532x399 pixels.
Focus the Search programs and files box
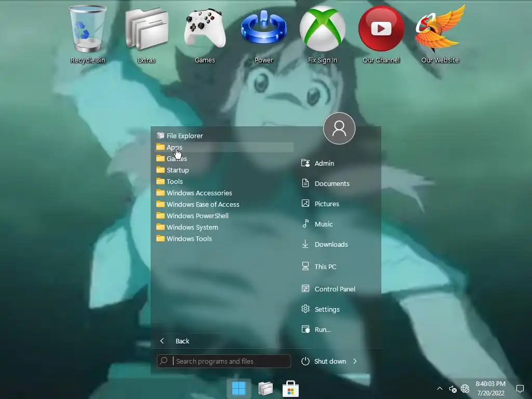(x=224, y=361)
